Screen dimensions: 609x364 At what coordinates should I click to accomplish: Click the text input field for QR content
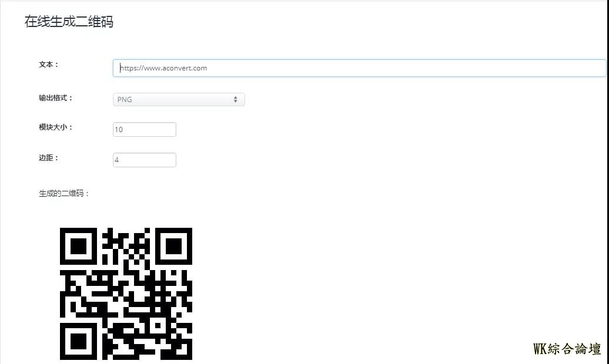click(x=359, y=68)
